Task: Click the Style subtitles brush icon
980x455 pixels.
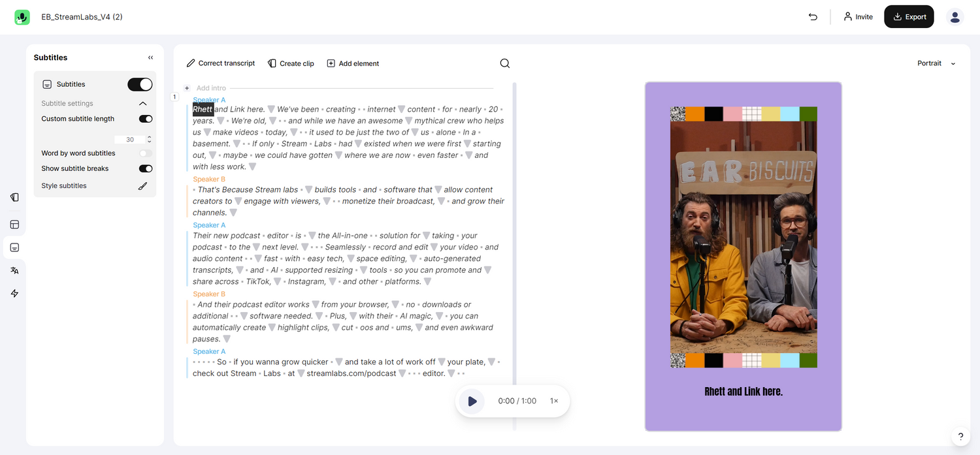Action: pos(142,185)
